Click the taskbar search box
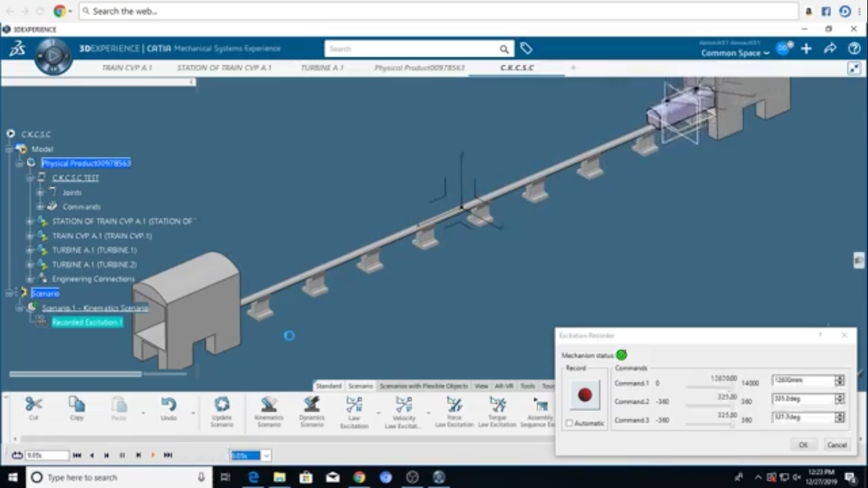This screenshot has width=868, height=488. [118, 477]
